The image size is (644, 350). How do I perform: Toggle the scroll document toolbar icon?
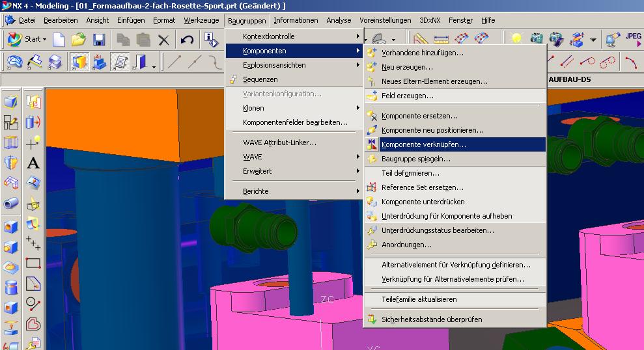pyautogui.click(x=120, y=62)
